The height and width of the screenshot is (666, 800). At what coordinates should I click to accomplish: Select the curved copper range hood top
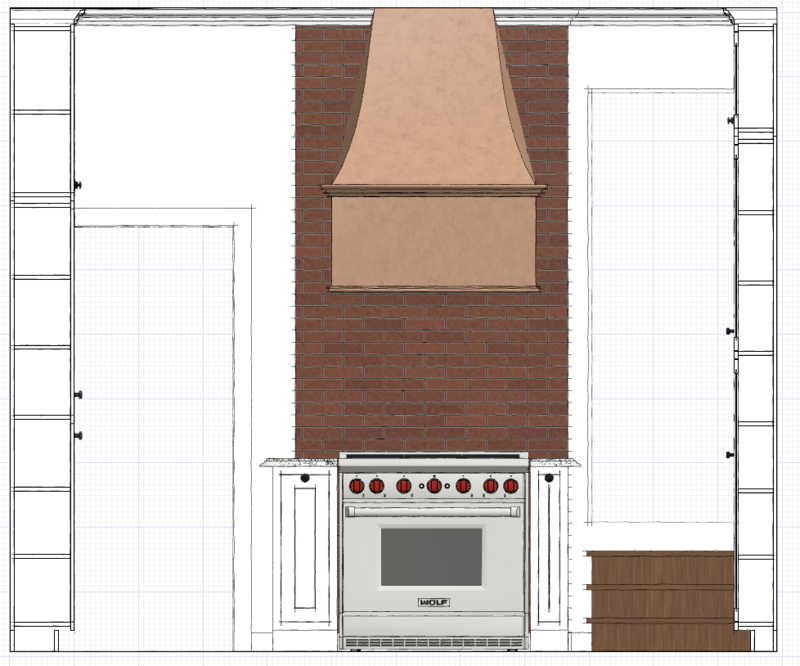point(434,97)
